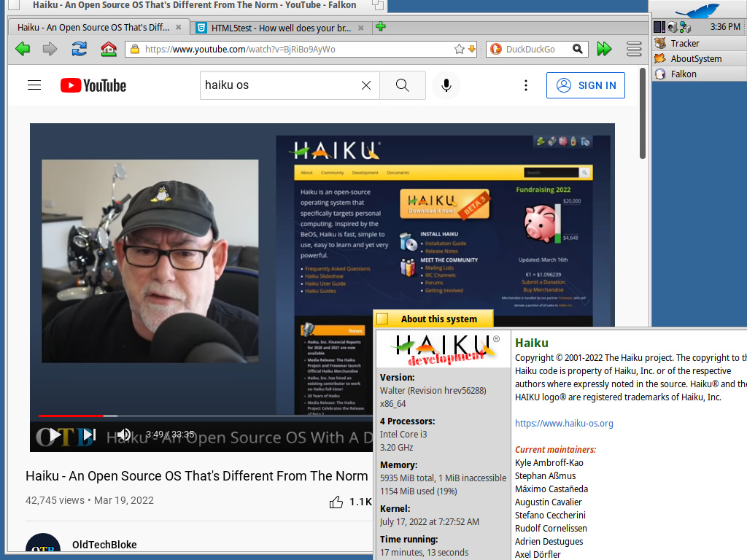The image size is (747, 560).
Task: Click the "Intel Core i3" processor text
Action: (x=403, y=435)
